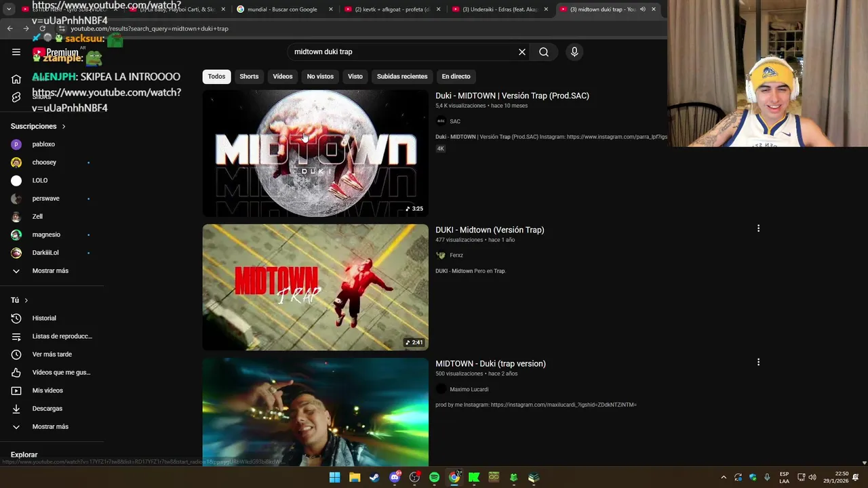Expand the Suscripciones section chevron
The image size is (868, 488).
coord(64,127)
